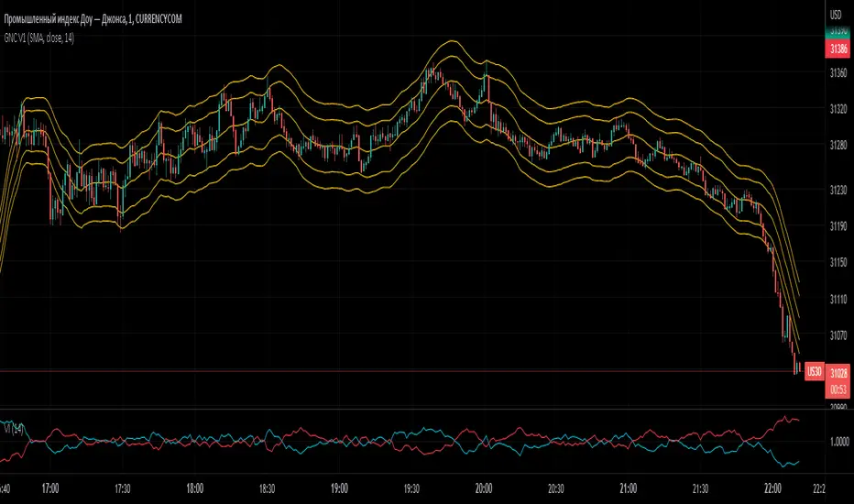The height and width of the screenshot is (504, 854).
Task: Click the 1.0000 value on the indicator axis
Action: click(839, 442)
